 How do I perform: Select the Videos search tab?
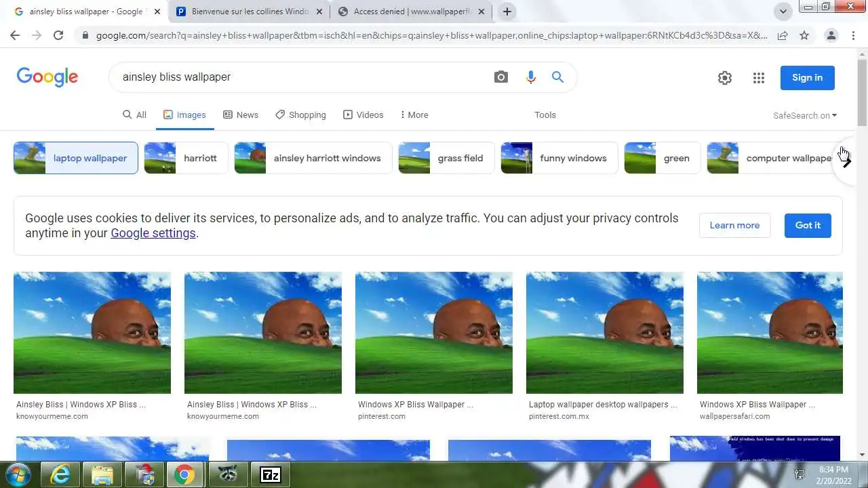pyautogui.click(x=363, y=115)
